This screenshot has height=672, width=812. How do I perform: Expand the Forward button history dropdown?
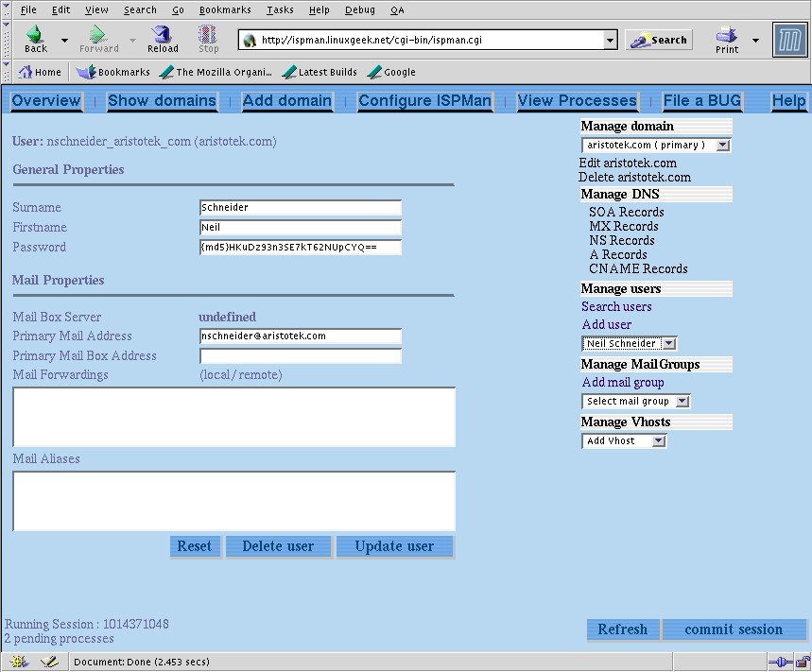[132, 40]
